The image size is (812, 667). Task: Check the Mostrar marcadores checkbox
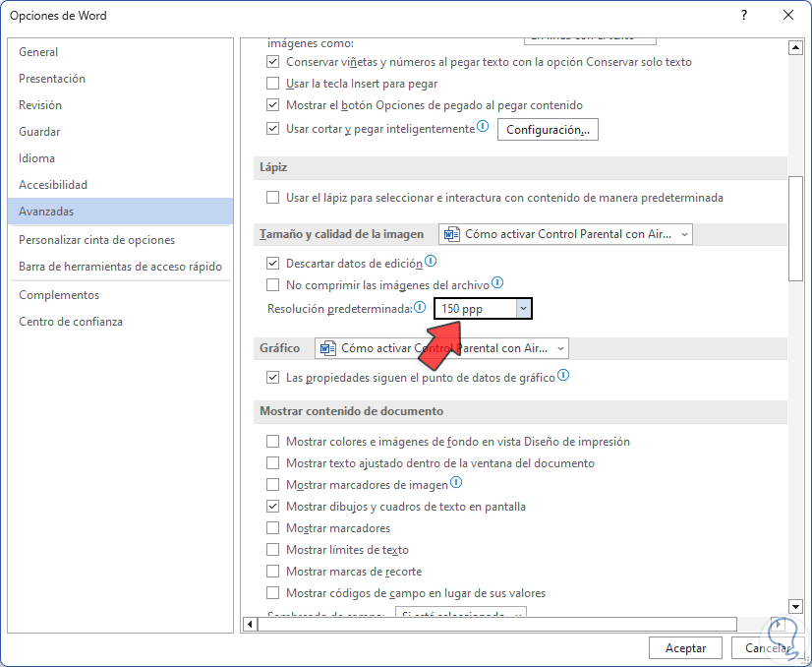[272, 528]
